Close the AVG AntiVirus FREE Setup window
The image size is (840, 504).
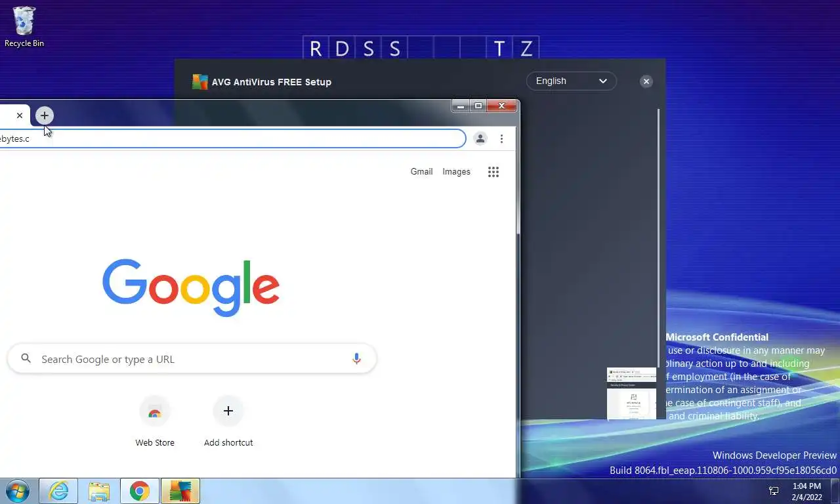[x=646, y=81]
